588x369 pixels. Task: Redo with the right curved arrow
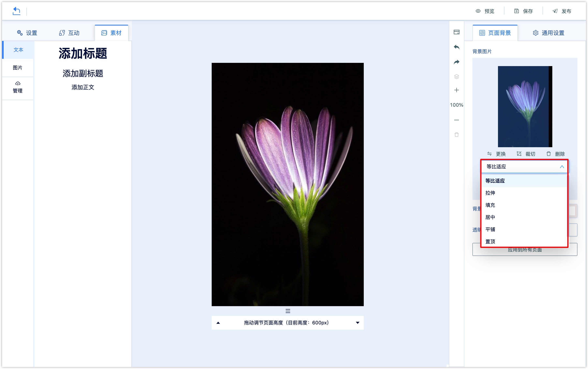pos(456,62)
